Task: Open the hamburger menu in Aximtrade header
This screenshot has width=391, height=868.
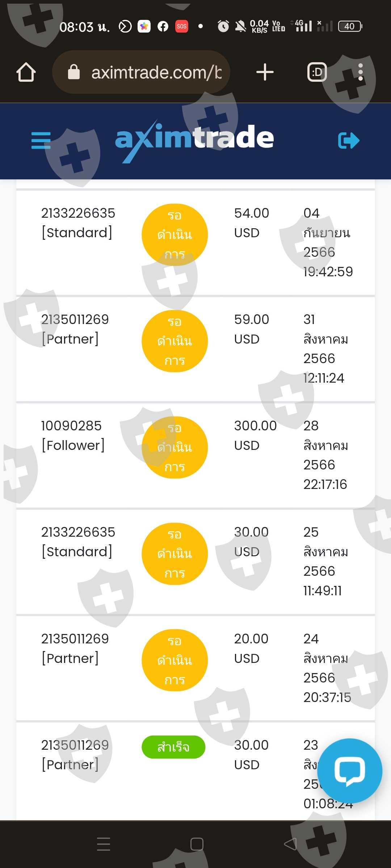Action: click(x=41, y=140)
